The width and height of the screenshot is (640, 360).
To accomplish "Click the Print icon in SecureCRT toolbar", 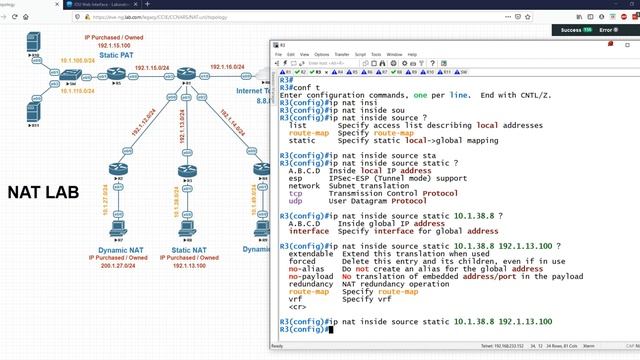I will pos(393,63).
